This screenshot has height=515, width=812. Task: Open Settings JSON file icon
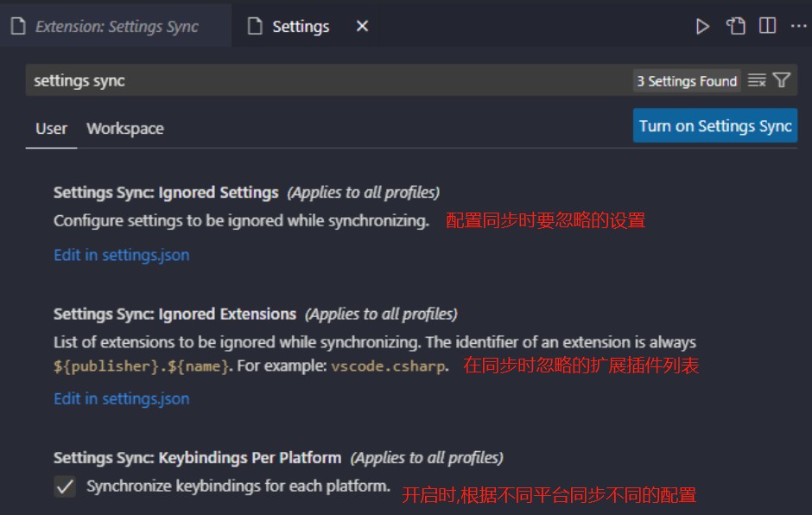pyautogui.click(x=735, y=26)
